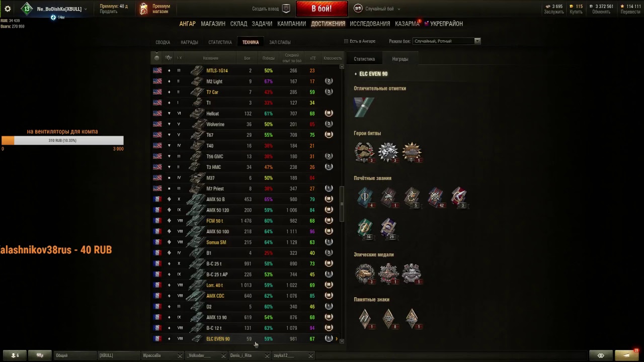This screenshot has width=644, height=362.
Task: Sort tanks by nation flag column icon
Action: point(157,58)
